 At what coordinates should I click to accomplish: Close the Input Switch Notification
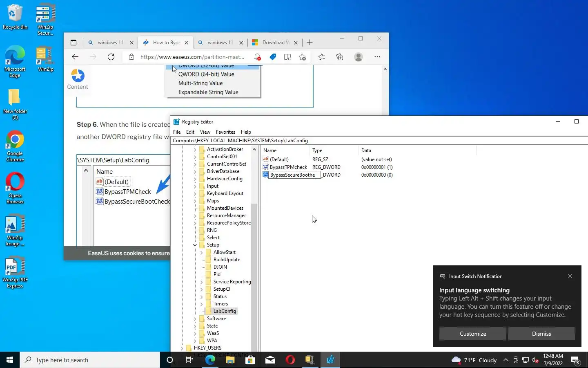[570, 276]
